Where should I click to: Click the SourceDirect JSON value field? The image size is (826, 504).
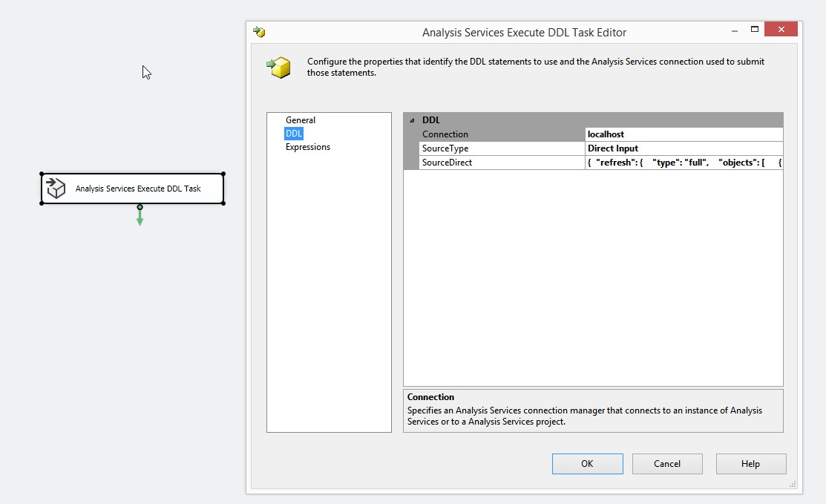coord(683,163)
